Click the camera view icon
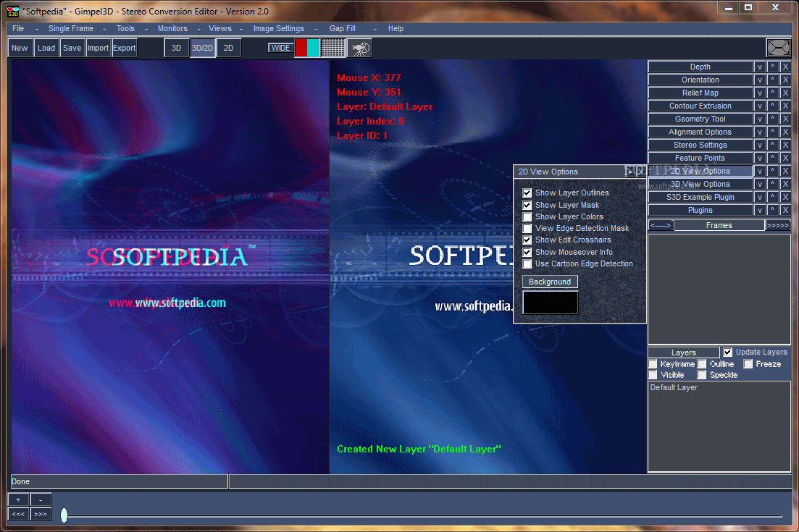The image size is (799, 532). click(x=360, y=48)
